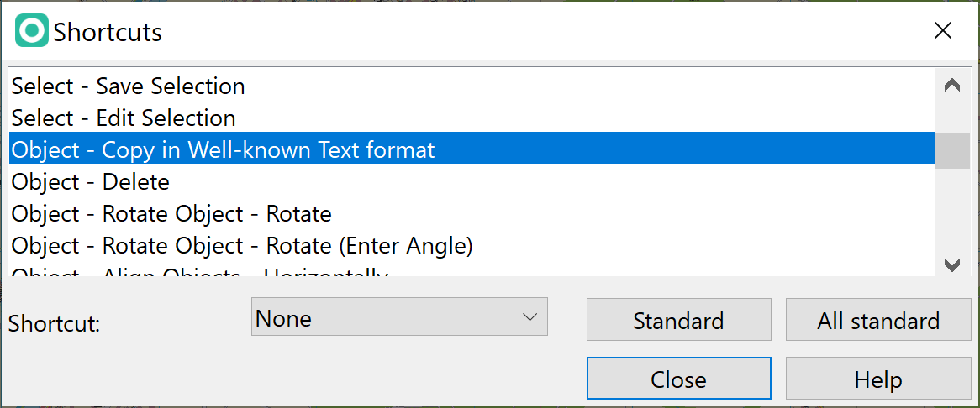The width and height of the screenshot is (980, 408).
Task: Select 'Select - Save Selection' list entry
Action: click(x=472, y=86)
